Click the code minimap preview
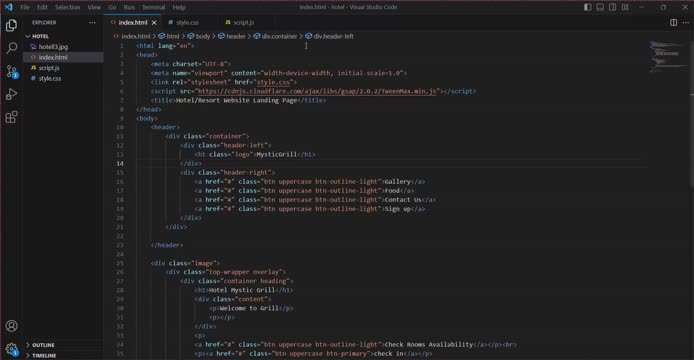694x360 pixels. coord(667,56)
